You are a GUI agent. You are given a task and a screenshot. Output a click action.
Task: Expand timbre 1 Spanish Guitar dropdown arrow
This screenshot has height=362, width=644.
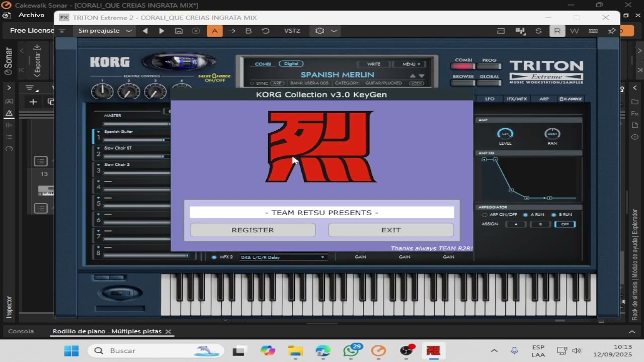click(x=99, y=132)
